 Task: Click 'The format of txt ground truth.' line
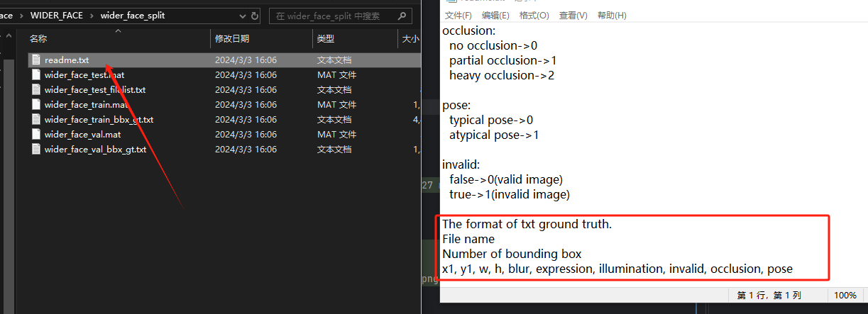pos(527,224)
